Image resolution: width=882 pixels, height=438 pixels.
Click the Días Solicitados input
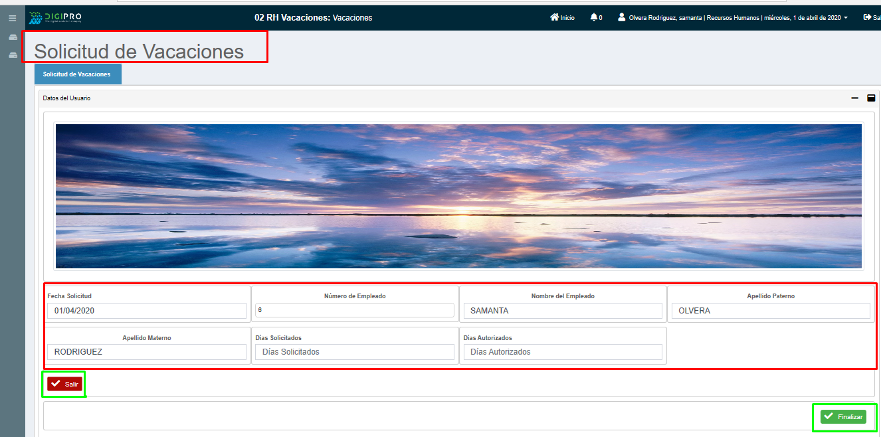(354, 352)
